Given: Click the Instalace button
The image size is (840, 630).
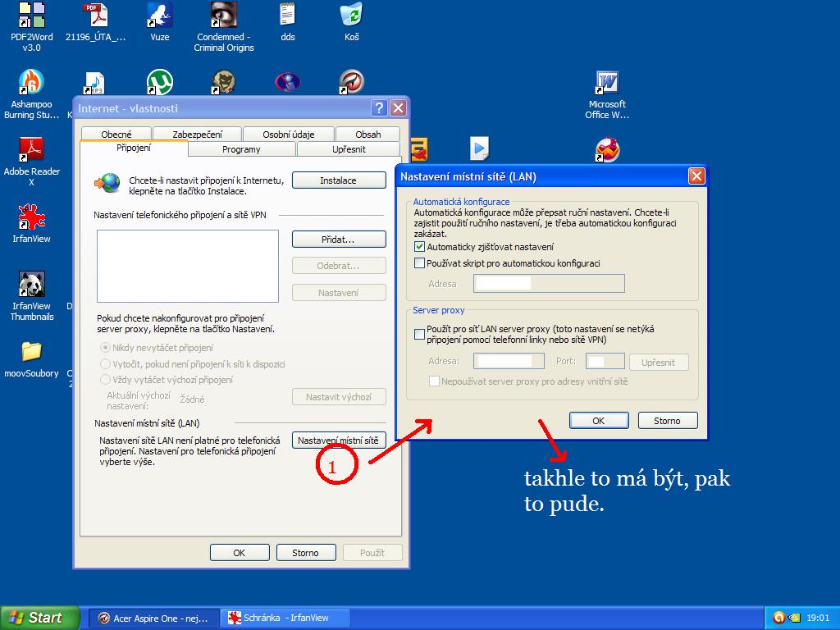Looking at the screenshot, I should (339, 180).
